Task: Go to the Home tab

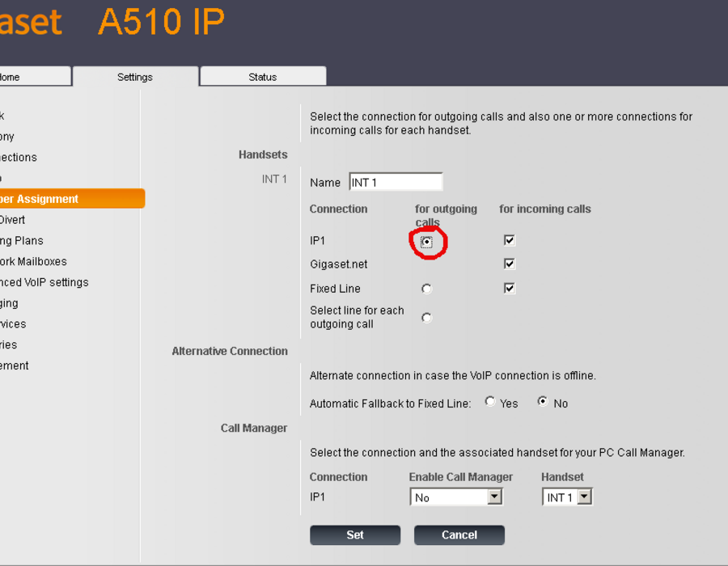Action: coord(35,77)
